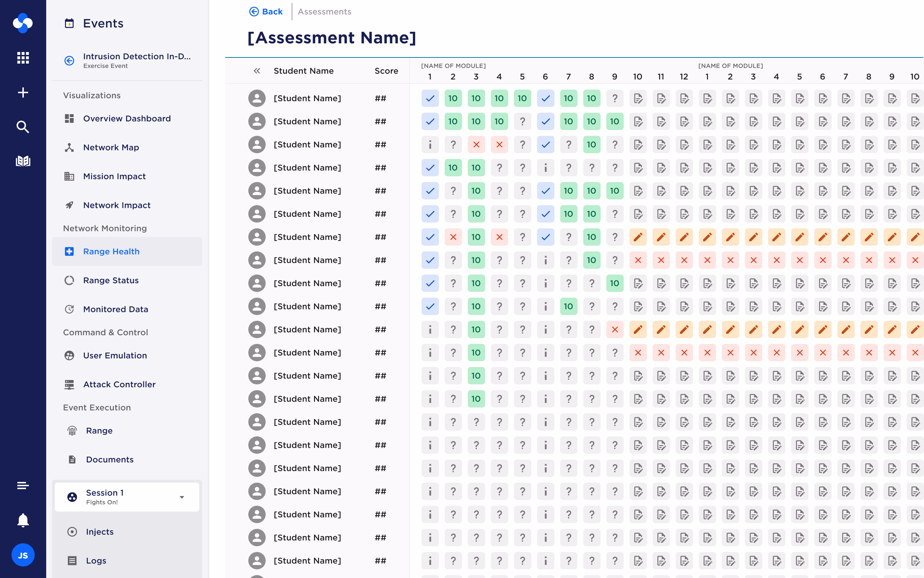Image resolution: width=924 pixels, height=578 pixels.
Task: Click the Events calendar icon
Action: (x=69, y=23)
